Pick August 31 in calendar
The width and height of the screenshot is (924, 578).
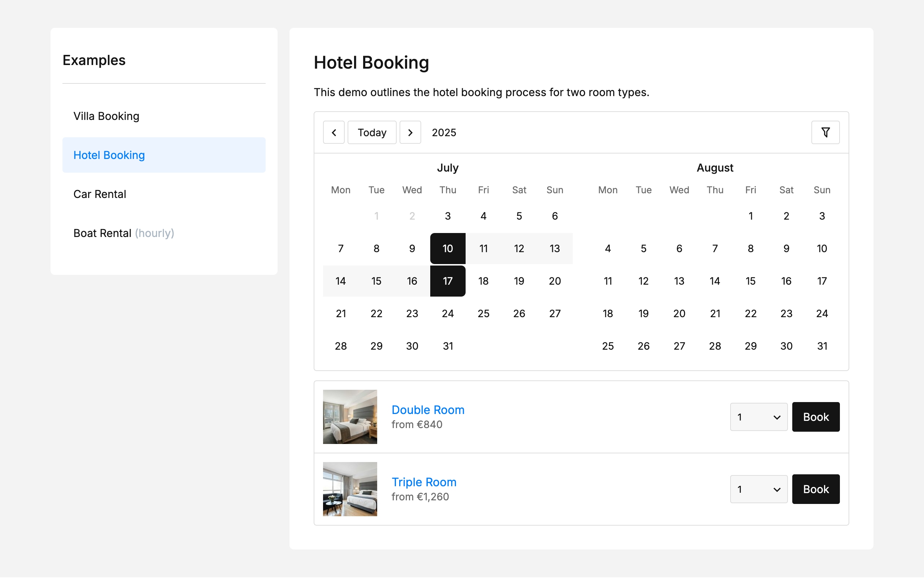822,346
